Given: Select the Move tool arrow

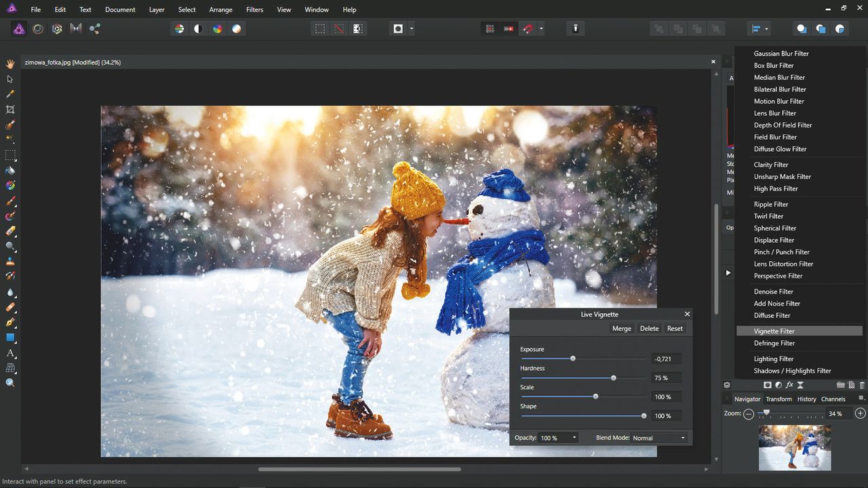Looking at the screenshot, I should (10, 79).
